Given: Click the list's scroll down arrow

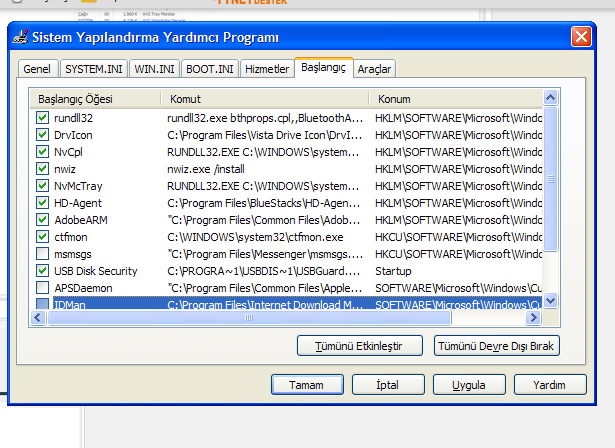Looking at the screenshot, I should tap(551, 301).
